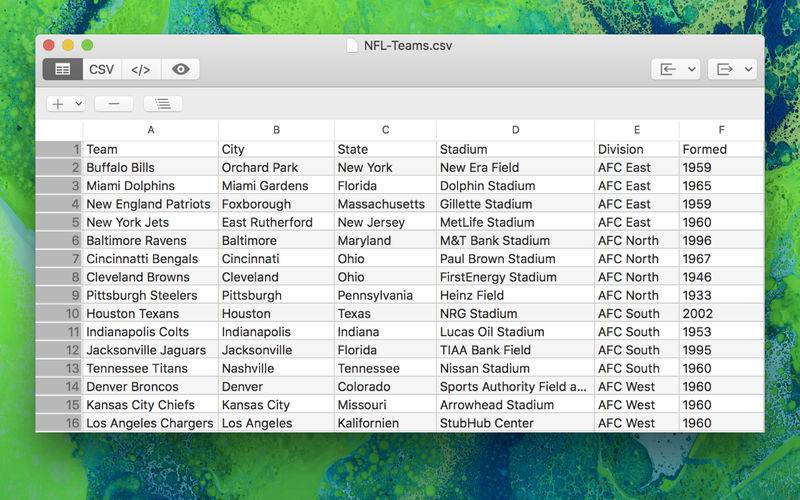Screen dimensions: 800x500
Task: Select the New England Patriots cell
Action: click(151, 205)
